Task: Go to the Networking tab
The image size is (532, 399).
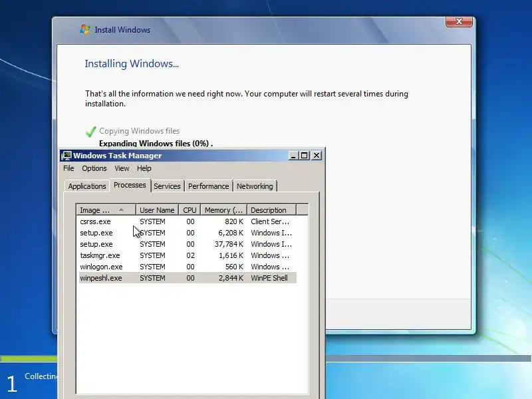Action: point(255,186)
